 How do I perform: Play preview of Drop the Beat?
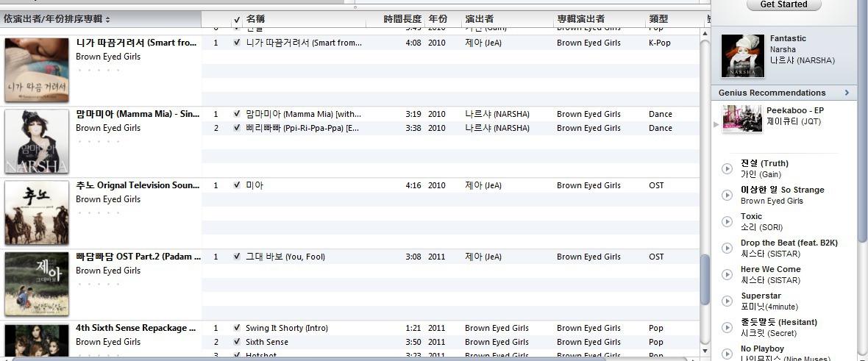pyautogui.click(x=728, y=248)
